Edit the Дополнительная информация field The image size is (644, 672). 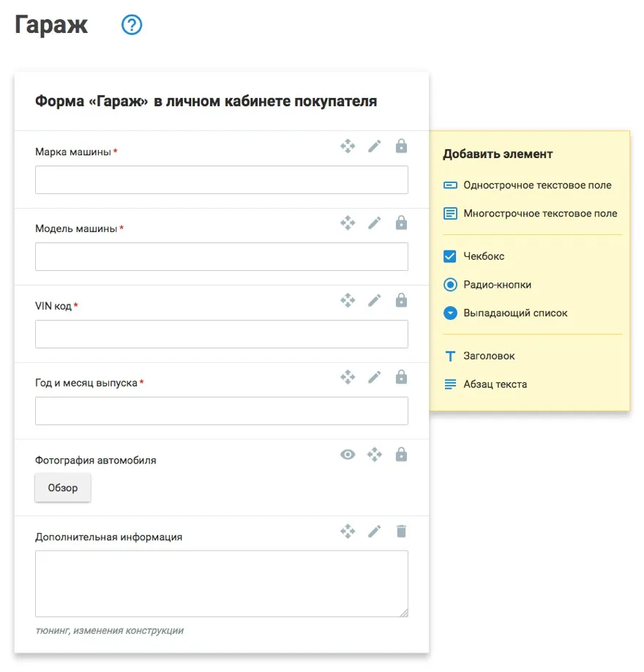tap(375, 531)
